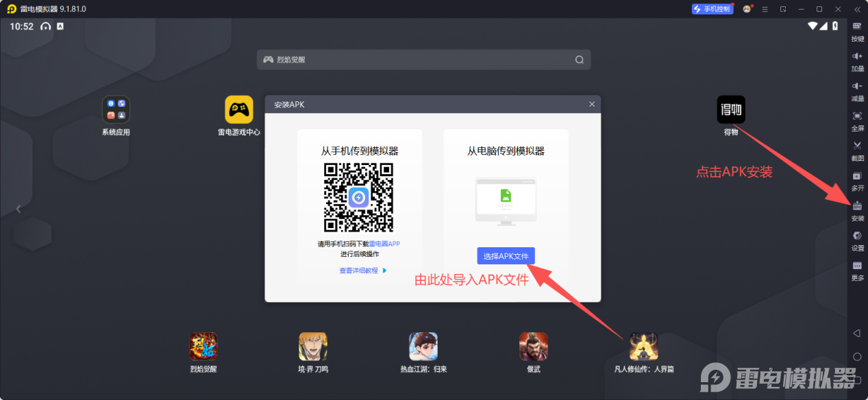Click the search field with 烈焰觉醒
Screen dimensions: 868x400
pyautogui.click(x=423, y=60)
